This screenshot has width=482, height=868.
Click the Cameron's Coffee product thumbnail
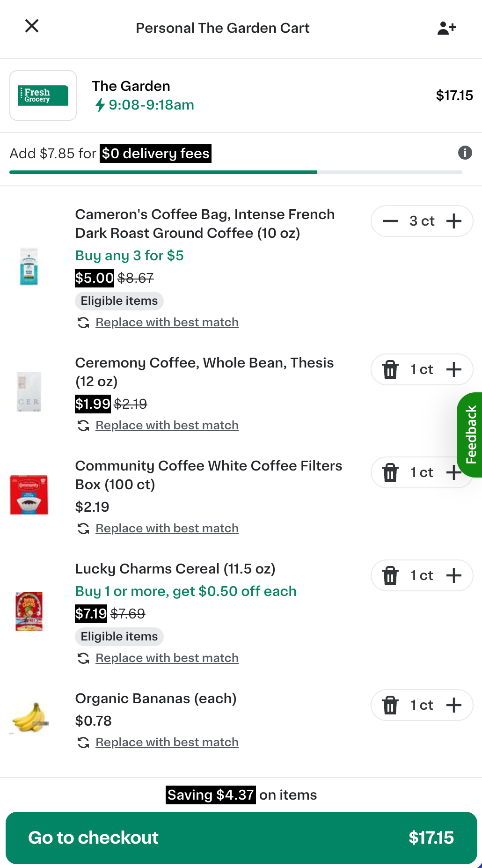[x=29, y=266]
